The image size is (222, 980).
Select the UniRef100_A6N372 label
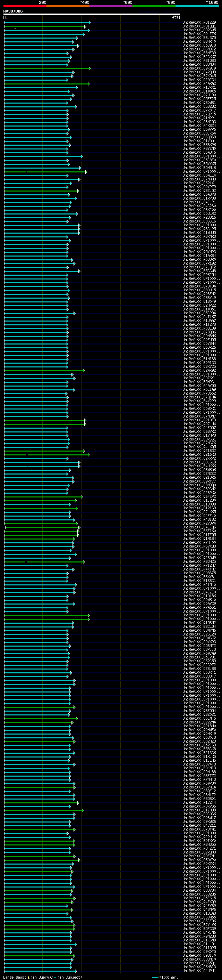click(x=199, y=49)
